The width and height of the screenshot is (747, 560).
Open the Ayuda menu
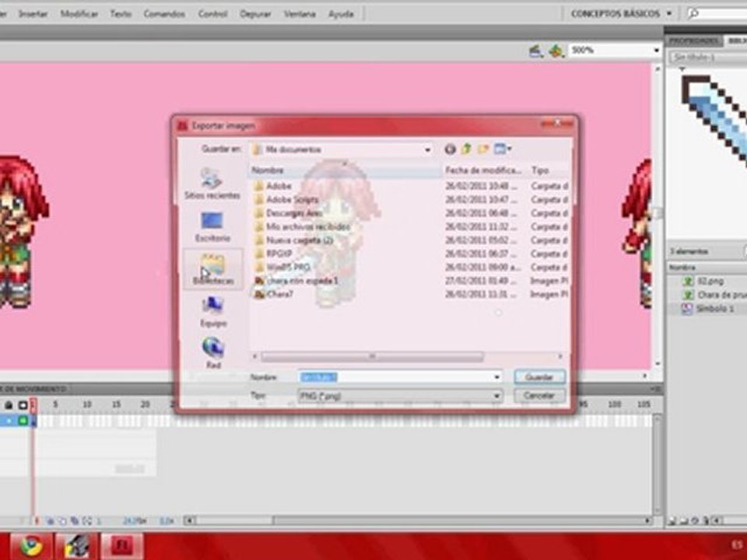pos(341,14)
